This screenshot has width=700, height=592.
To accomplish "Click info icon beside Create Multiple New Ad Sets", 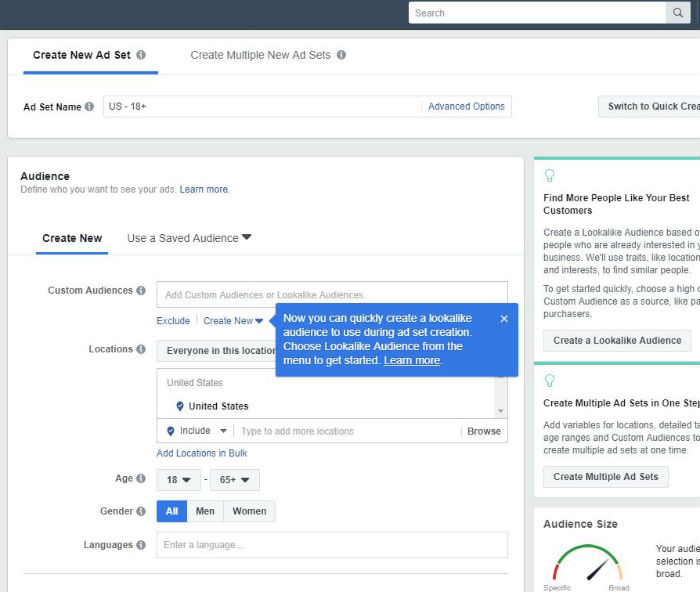I will (341, 55).
